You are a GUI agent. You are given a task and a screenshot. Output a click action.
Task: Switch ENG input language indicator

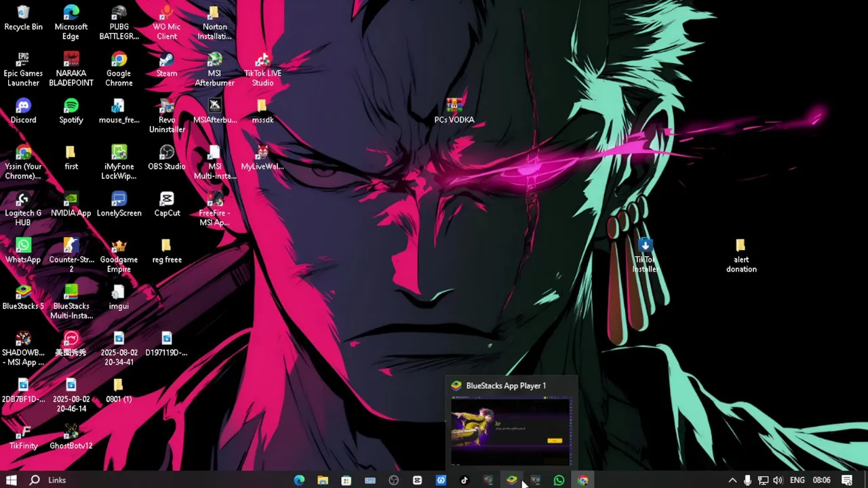797,480
